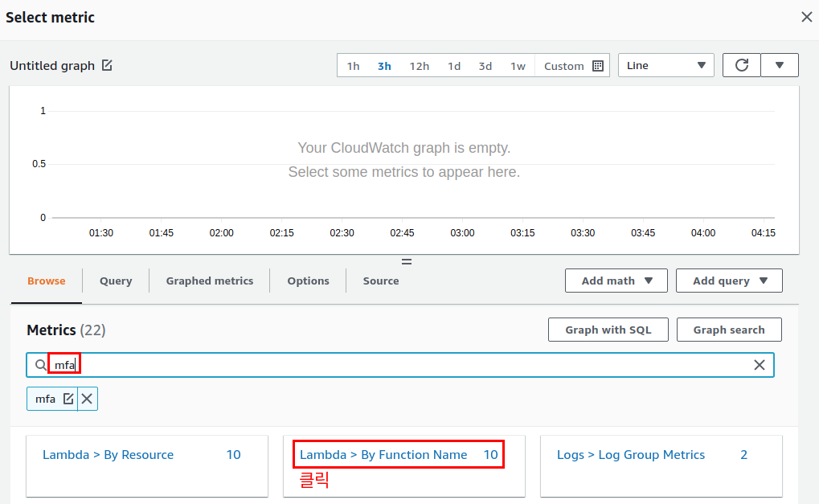Click the metrics search input field
Image resolution: width=819 pixels, height=504 pixels.
[x=400, y=365]
